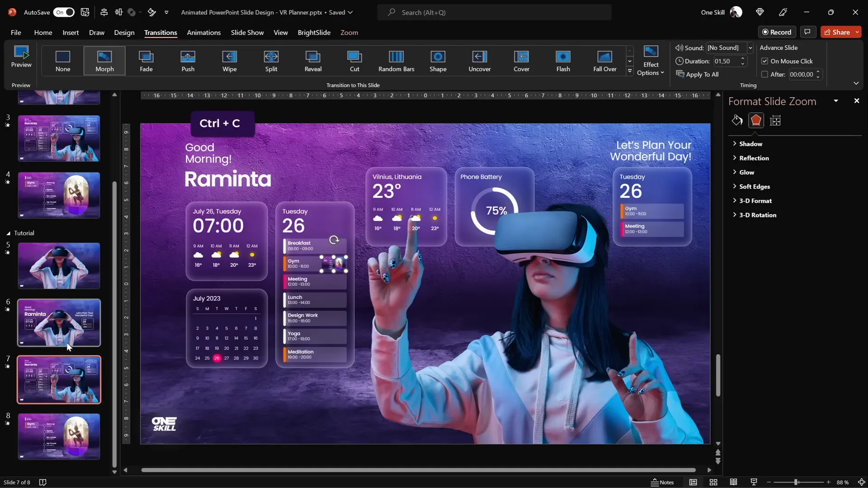
Task: Click the Record button
Action: [777, 32]
